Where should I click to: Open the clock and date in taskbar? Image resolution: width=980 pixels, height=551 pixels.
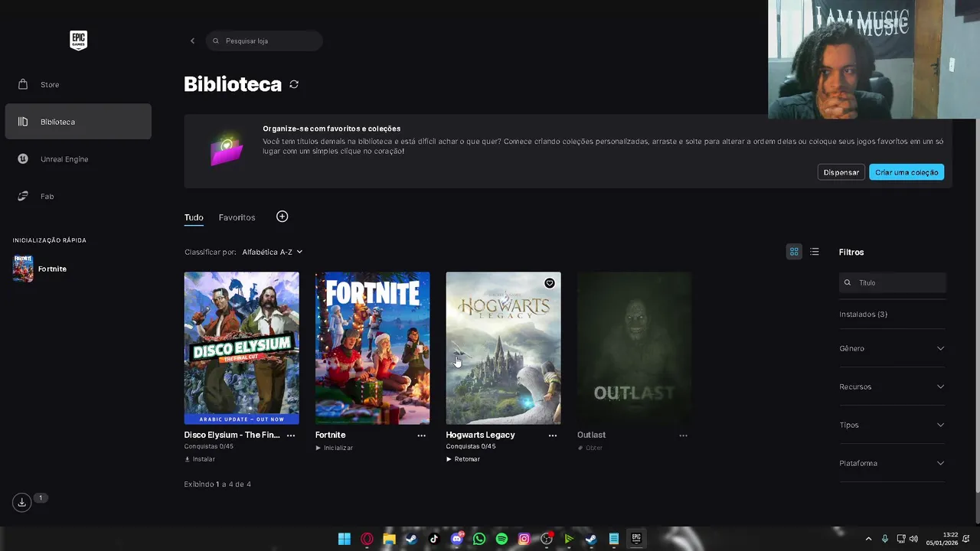point(942,539)
